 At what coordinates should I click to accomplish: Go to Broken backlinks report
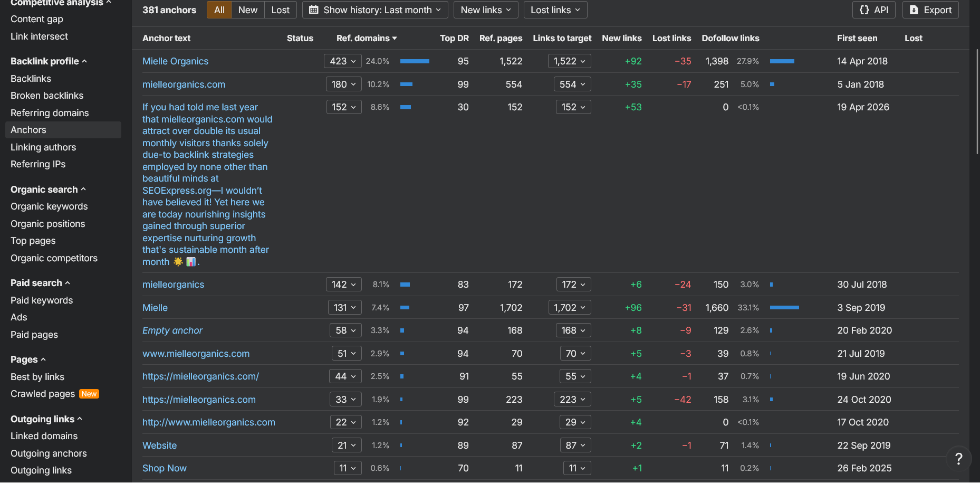pyautogui.click(x=47, y=96)
